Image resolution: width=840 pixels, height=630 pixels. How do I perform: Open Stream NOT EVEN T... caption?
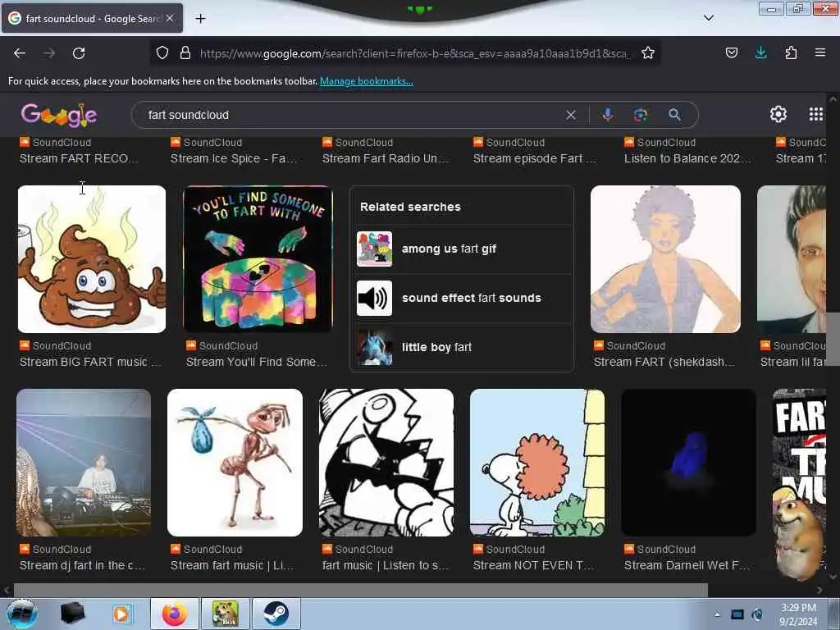click(x=533, y=566)
